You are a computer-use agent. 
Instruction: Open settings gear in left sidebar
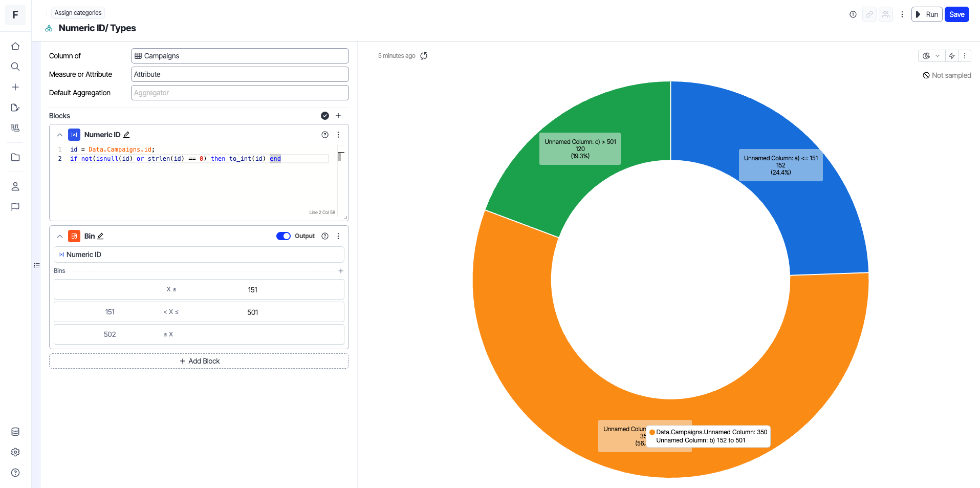click(15, 452)
